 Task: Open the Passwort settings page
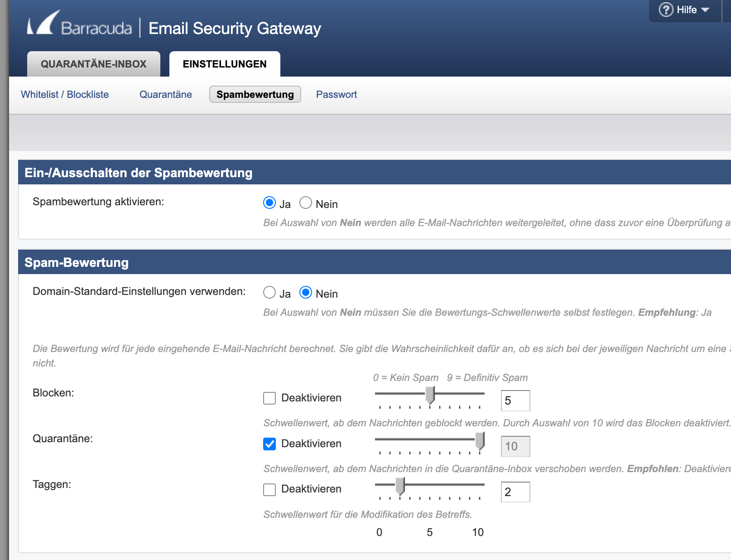click(x=337, y=95)
